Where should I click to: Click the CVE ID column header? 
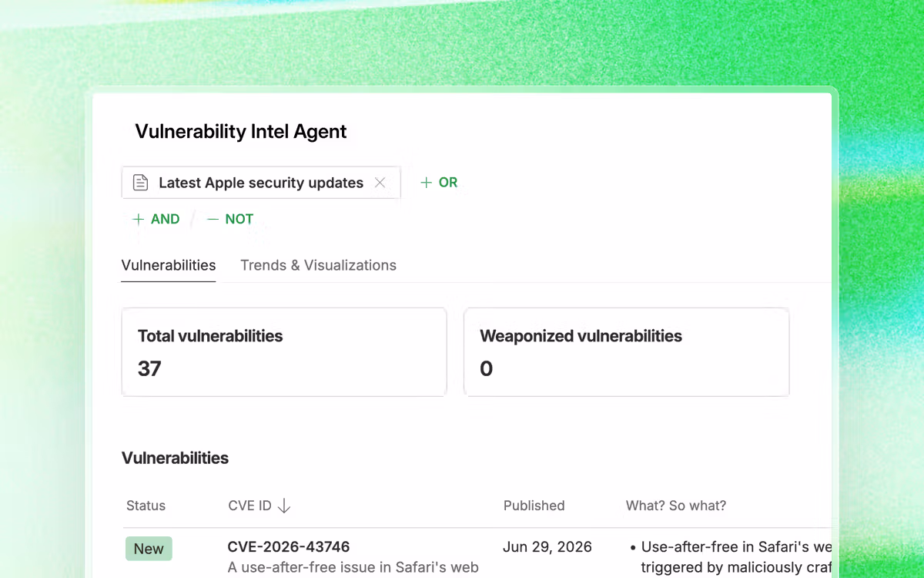pyautogui.click(x=250, y=506)
